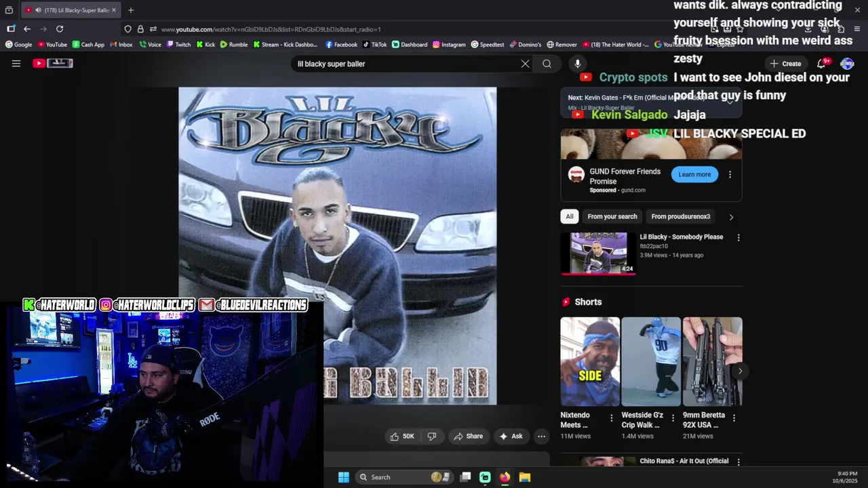Switch to Firefox on the taskbar
Screen dimensions: 868x488
(x=505, y=477)
